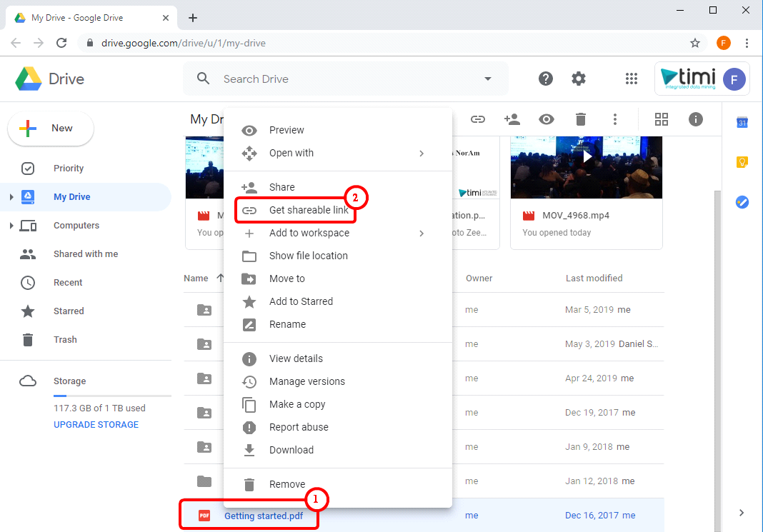Select Preview in the context menu

pos(338,131)
